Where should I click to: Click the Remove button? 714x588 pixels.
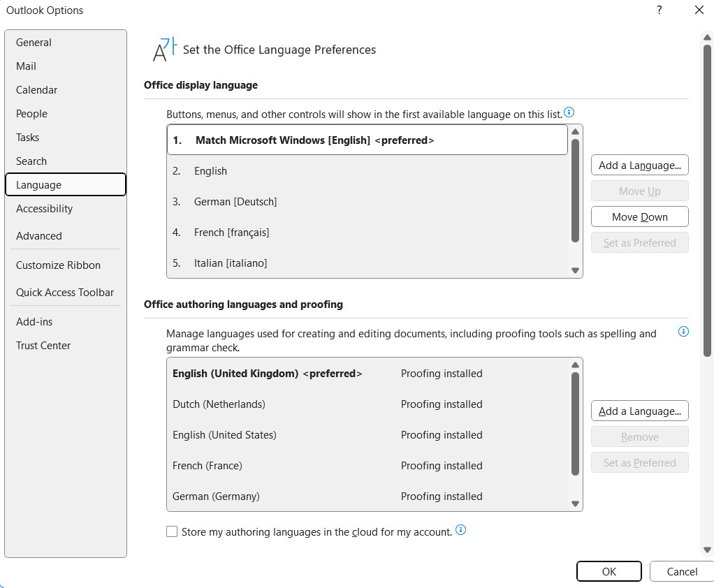(639, 437)
